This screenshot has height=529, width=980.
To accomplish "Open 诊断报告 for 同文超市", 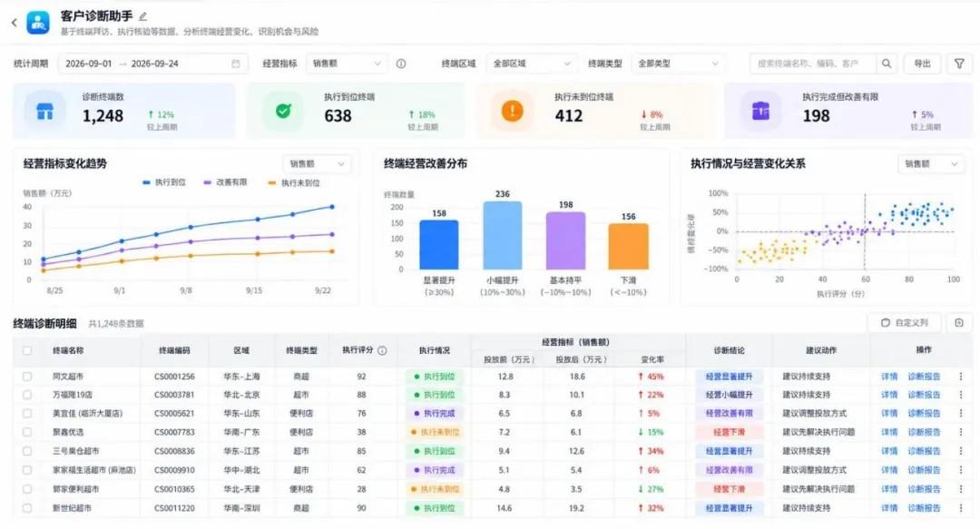I will pos(924,377).
